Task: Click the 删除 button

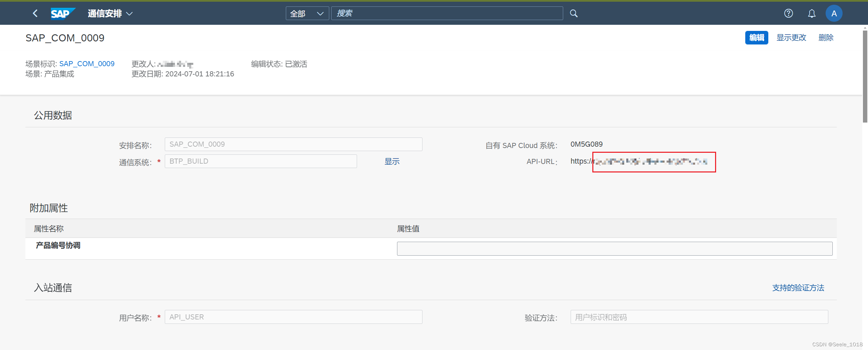Action: point(826,38)
